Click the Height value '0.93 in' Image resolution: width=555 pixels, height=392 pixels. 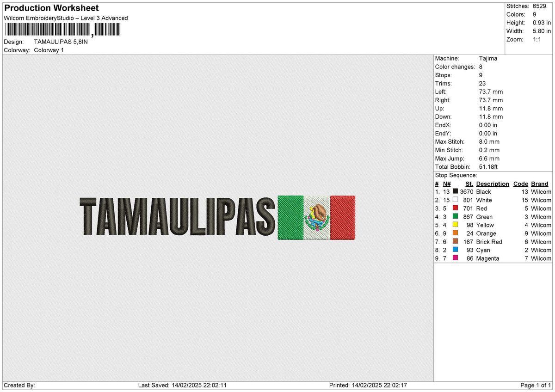tap(542, 23)
